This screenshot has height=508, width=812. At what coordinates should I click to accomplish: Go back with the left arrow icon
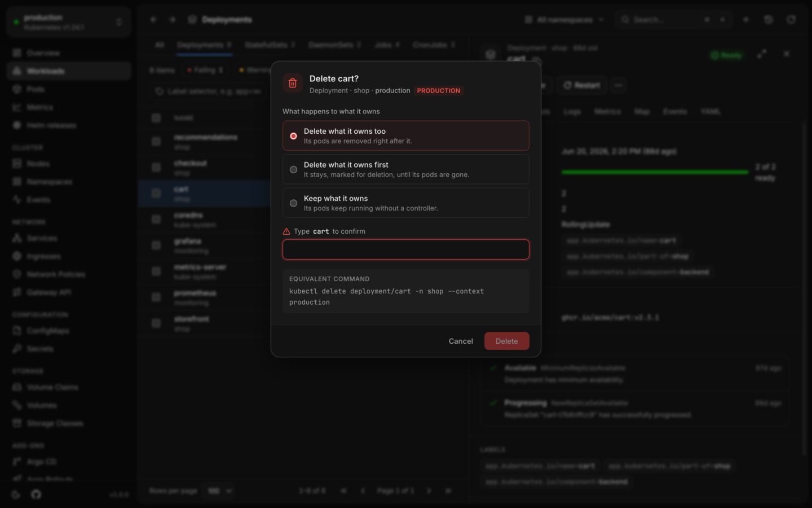click(x=153, y=20)
